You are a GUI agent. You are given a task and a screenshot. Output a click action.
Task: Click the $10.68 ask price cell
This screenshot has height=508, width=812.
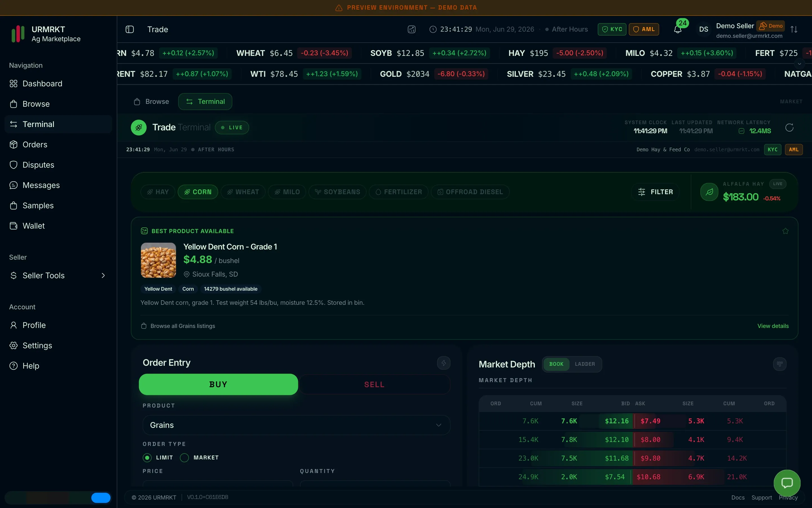coord(648,477)
